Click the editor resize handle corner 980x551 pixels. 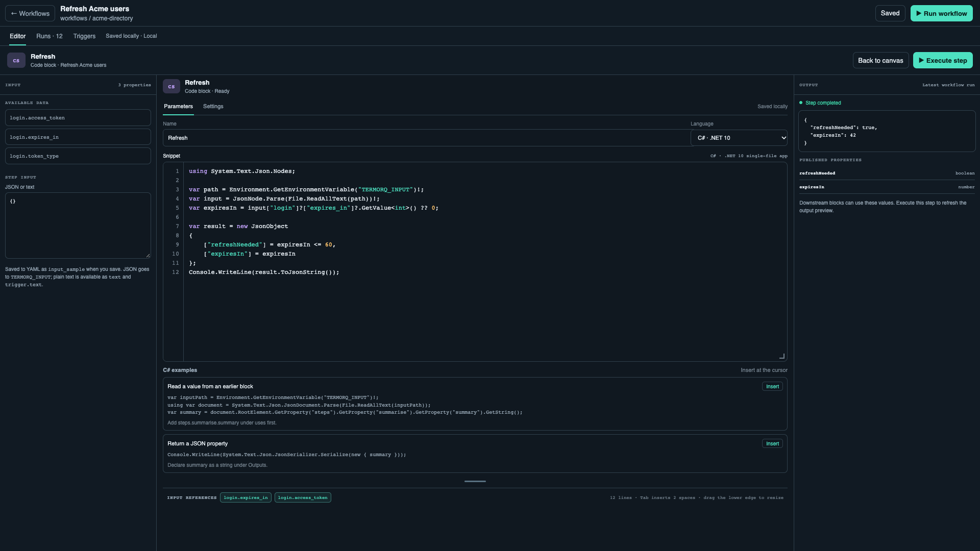pyautogui.click(x=781, y=356)
